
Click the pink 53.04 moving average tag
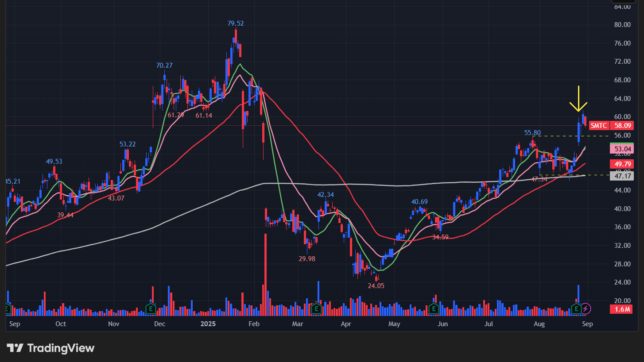[622, 149]
